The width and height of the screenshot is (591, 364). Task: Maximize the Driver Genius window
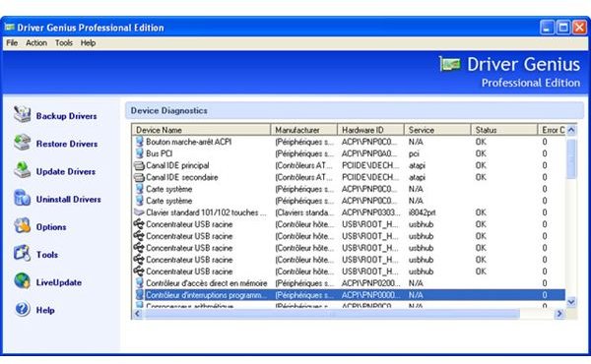point(563,28)
